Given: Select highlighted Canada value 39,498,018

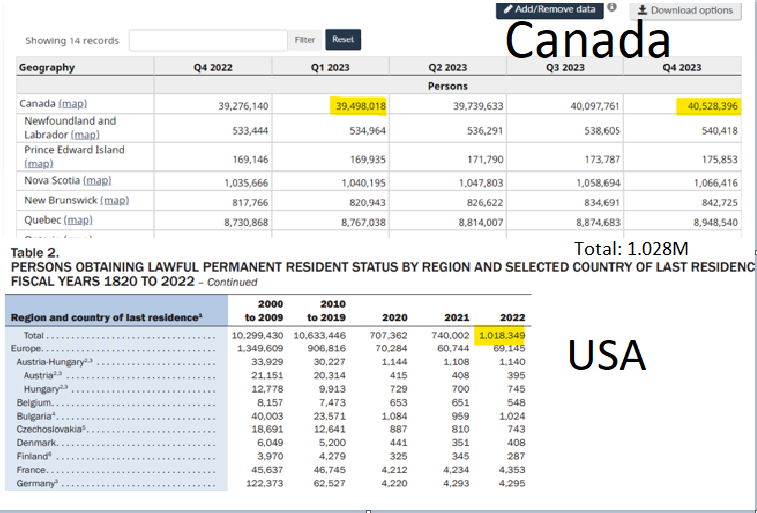Looking at the screenshot, I should 360,106.
